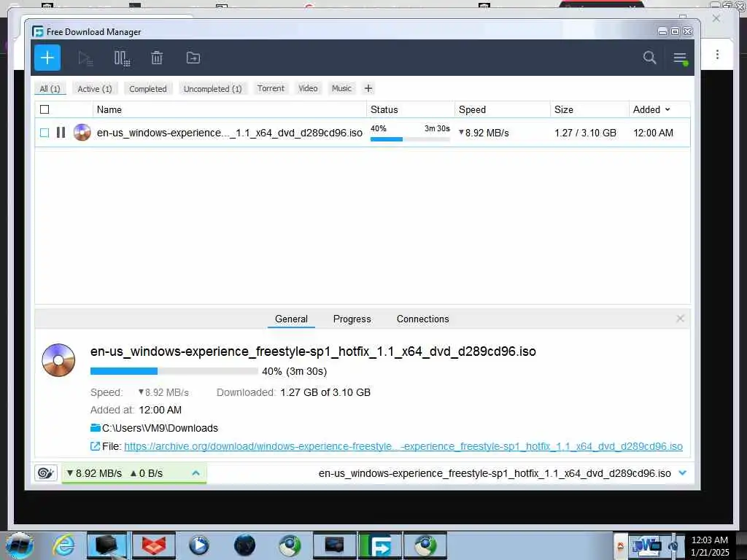747x560 pixels.
Task: Click the 1.27 / 3.10 GB size cell
Action: (585, 133)
